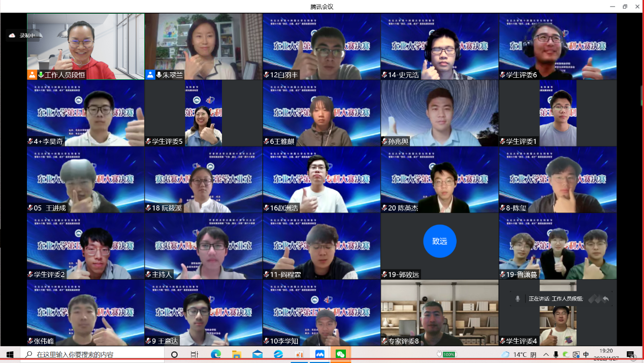
Task: Click the Tencent Meeting logo in the speaking bar
Action: click(594, 299)
